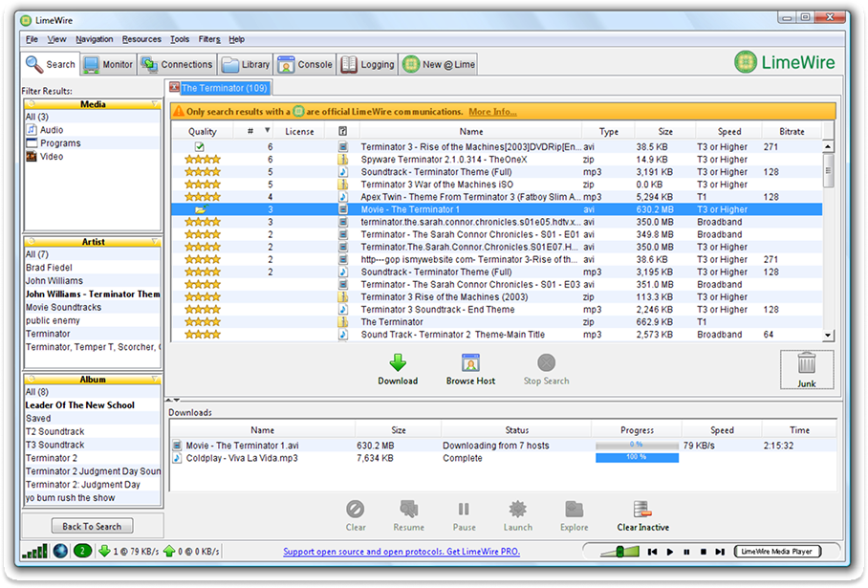Pause the media player
Image resolution: width=868 pixels, height=588 pixels.
686,552
